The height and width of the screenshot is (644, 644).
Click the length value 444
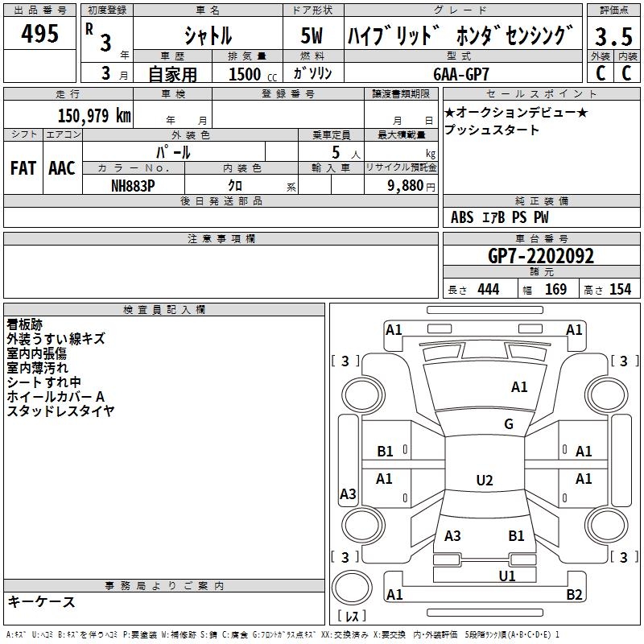point(489,289)
